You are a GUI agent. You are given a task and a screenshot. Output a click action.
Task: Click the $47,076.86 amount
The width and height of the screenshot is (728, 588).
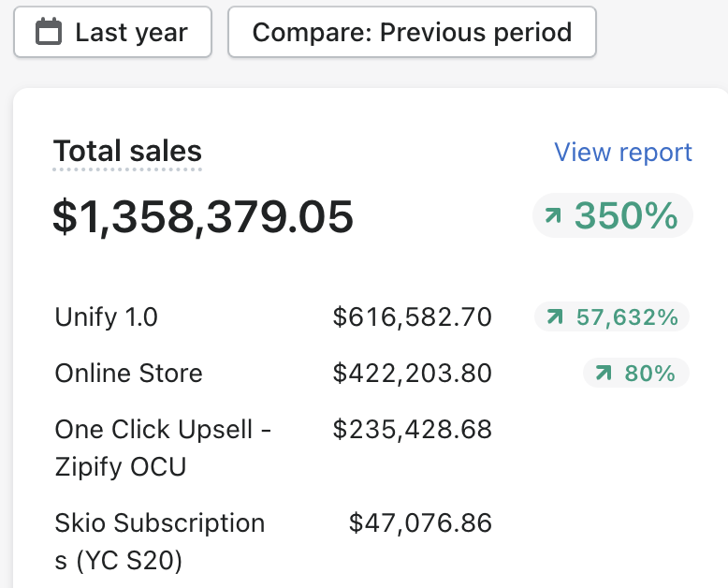(420, 523)
